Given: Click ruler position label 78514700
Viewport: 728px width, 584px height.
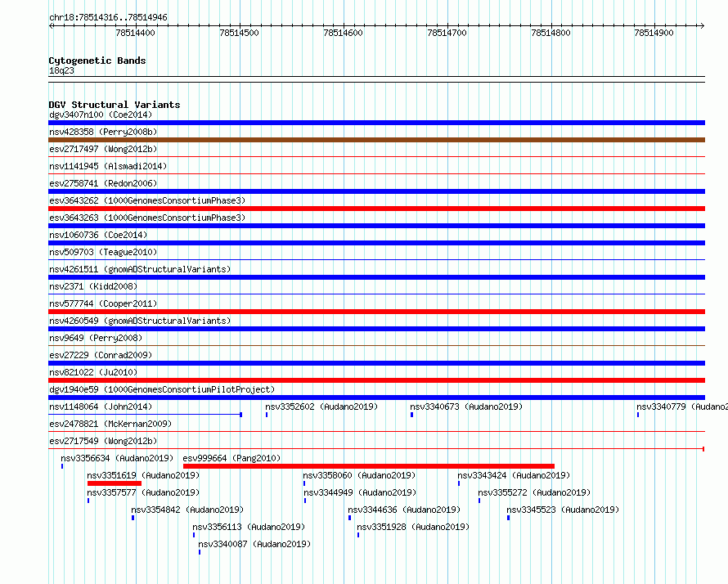Looking at the screenshot, I should coord(447,33).
